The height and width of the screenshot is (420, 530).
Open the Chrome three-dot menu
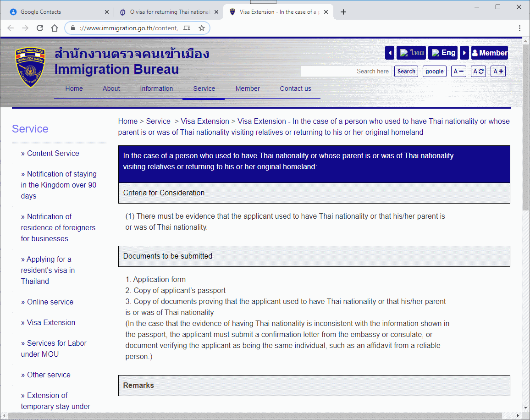(x=519, y=28)
